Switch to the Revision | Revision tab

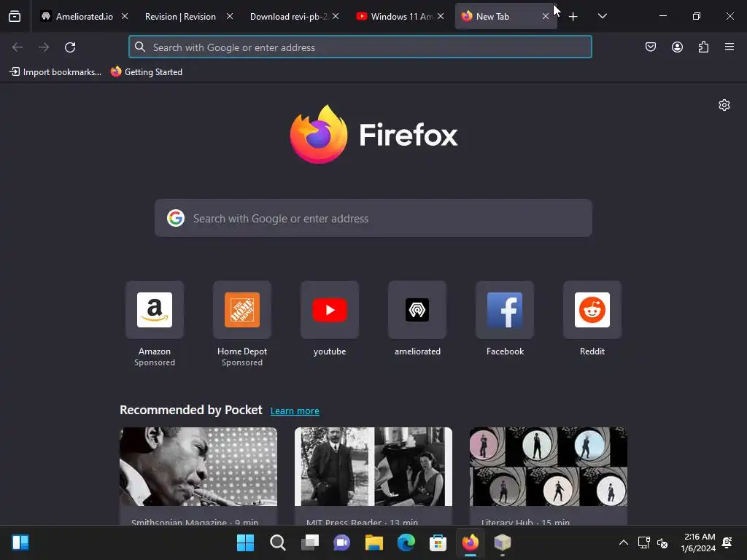pos(189,16)
